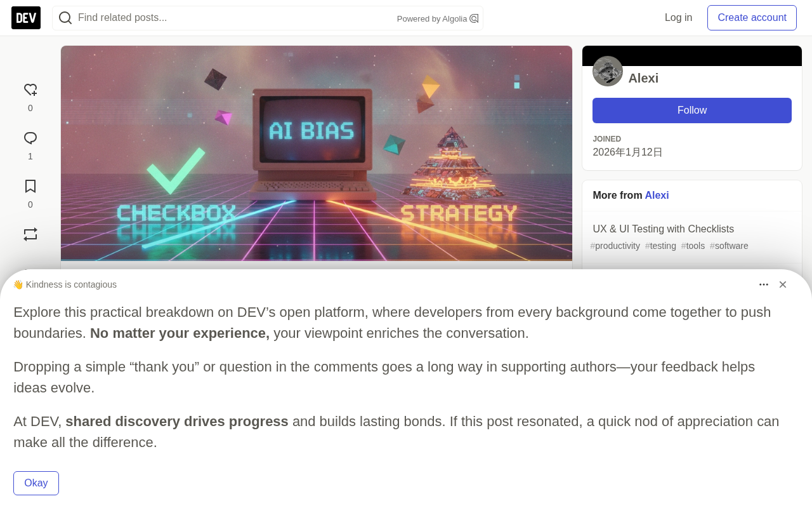This screenshot has width=812, height=508.
Task: Dismiss the banner with Okay button
Action: [36, 483]
